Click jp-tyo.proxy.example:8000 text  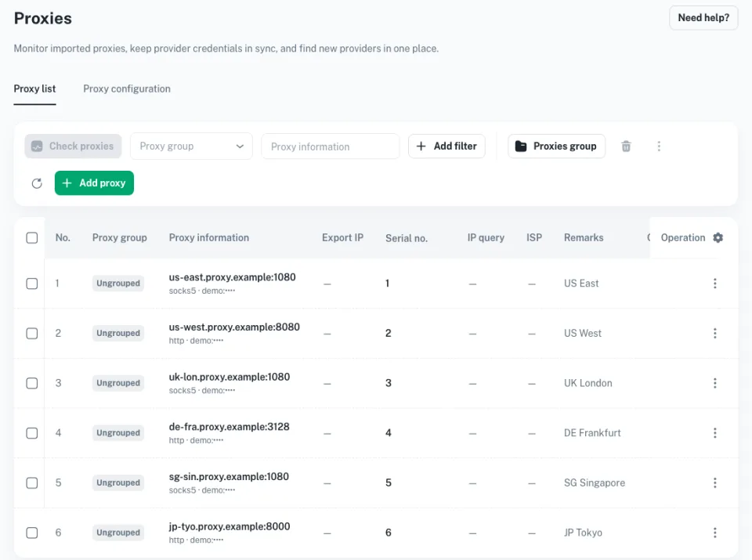click(x=230, y=526)
